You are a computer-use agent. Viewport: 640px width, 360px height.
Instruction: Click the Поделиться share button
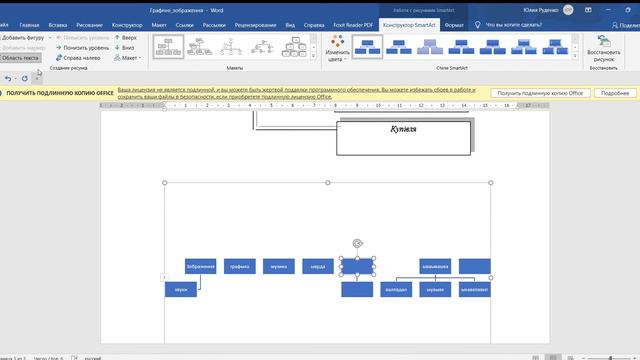coord(626,25)
